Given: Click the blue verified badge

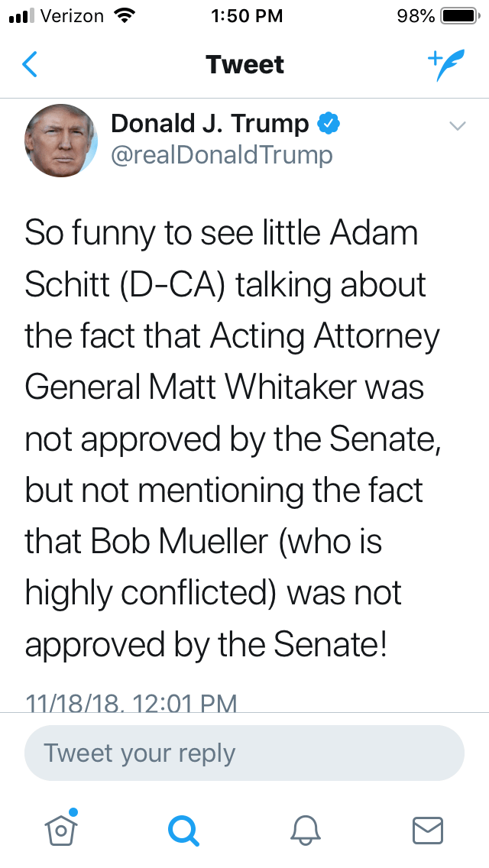Looking at the screenshot, I should click(x=329, y=121).
